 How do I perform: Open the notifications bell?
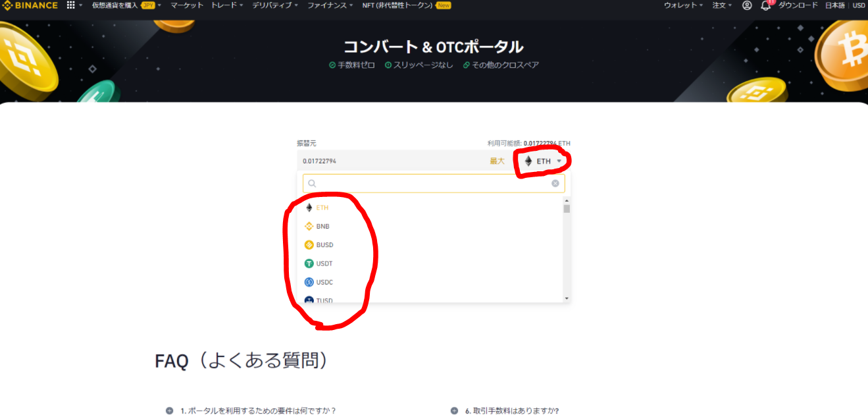(765, 5)
